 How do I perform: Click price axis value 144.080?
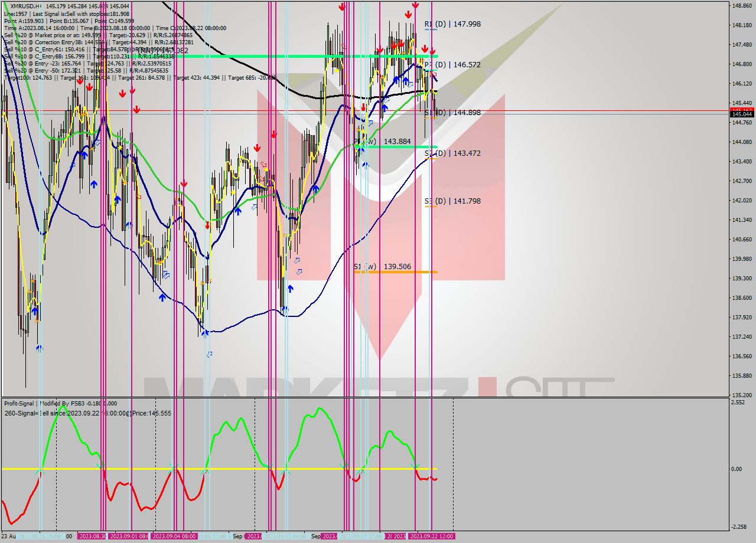[742, 142]
